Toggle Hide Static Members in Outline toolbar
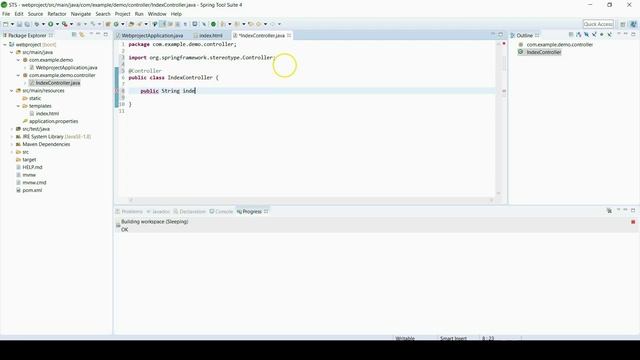The image size is (640, 360). (594, 35)
